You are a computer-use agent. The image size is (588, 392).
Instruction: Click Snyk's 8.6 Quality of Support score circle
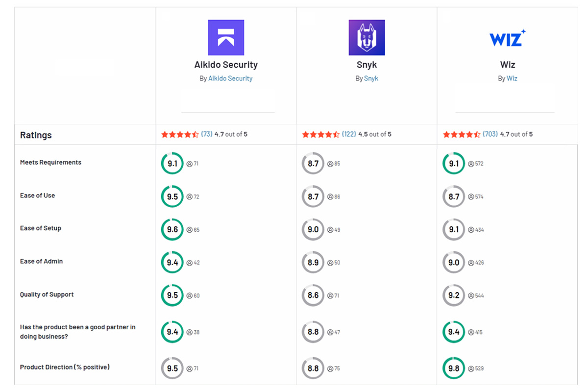click(x=313, y=295)
